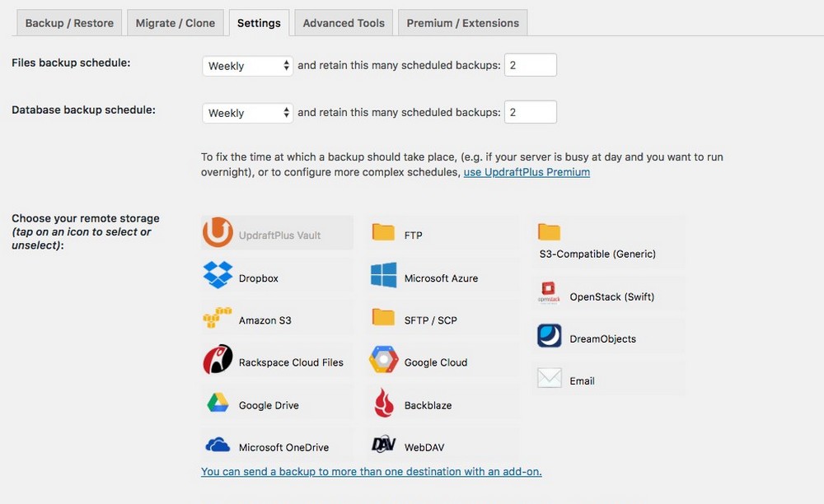
Task: Open the Advanced Tools tab
Action: (344, 23)
